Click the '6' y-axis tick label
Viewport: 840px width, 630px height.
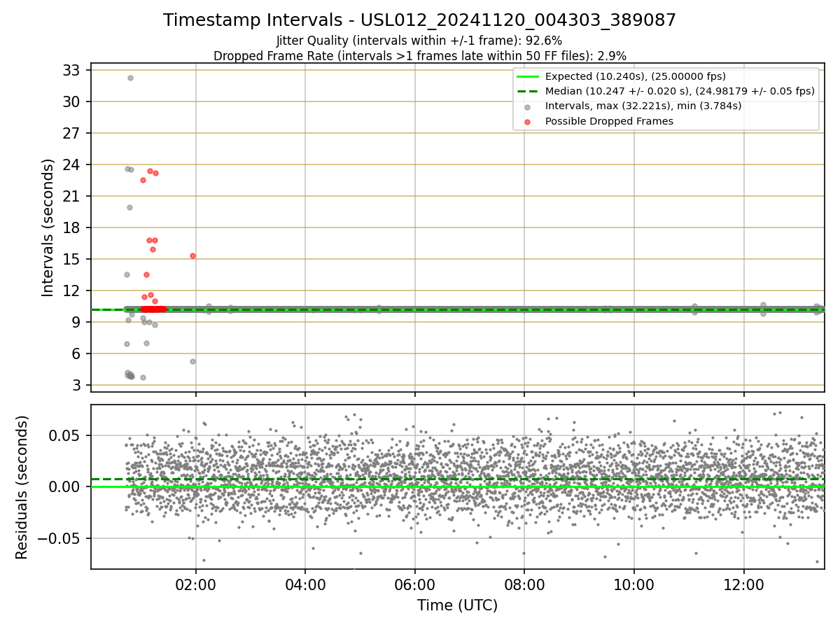pyautogui.click(x=78, y=353)
